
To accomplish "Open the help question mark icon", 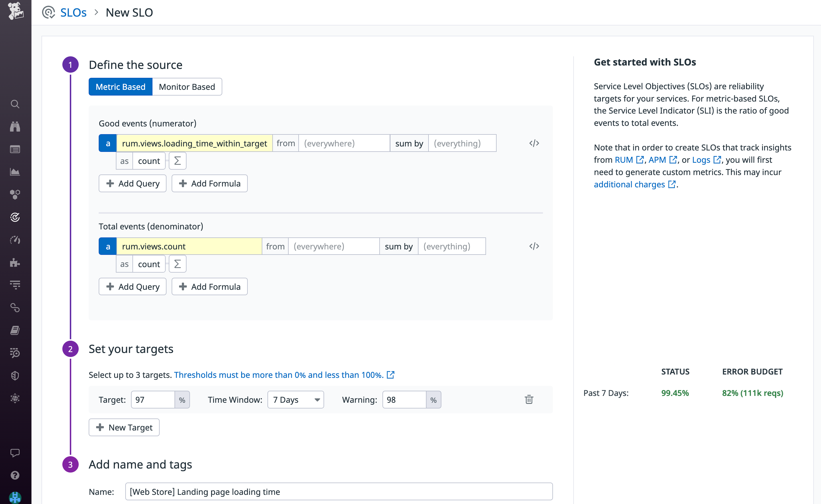I will [x=15, y=475].
